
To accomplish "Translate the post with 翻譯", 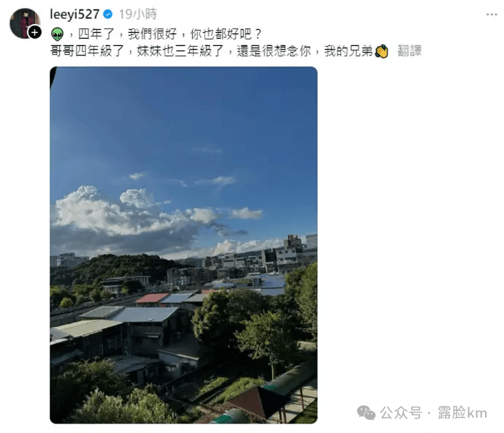I will click(409, 51).
